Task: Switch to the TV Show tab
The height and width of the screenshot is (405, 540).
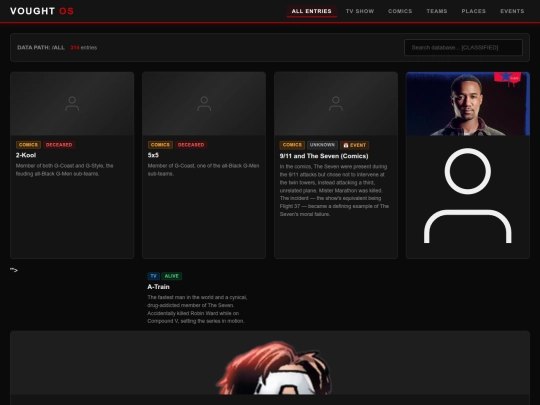Action: tap(360, 11)
